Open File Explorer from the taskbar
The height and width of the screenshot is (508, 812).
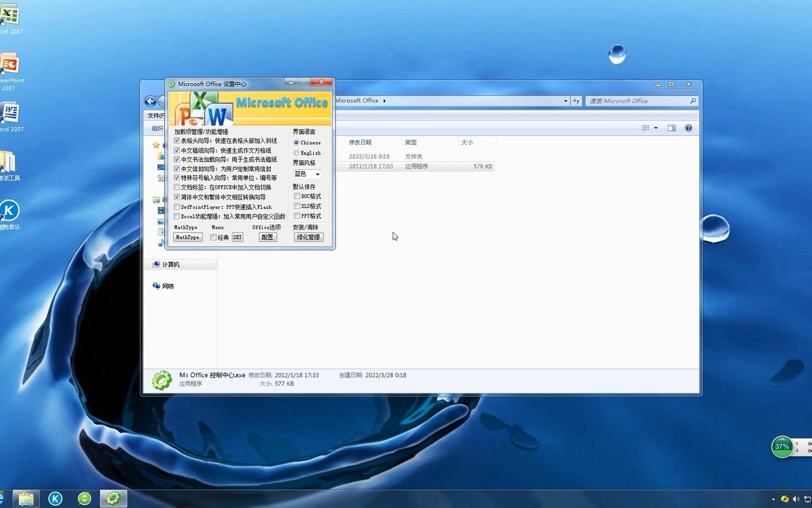[26, 498]
